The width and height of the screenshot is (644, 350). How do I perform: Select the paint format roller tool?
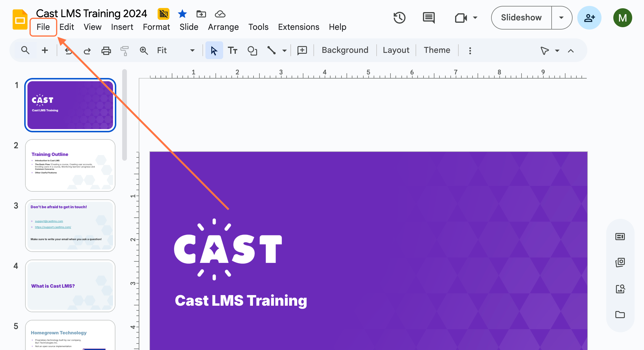pyautogui.click(x=125, y=51)
